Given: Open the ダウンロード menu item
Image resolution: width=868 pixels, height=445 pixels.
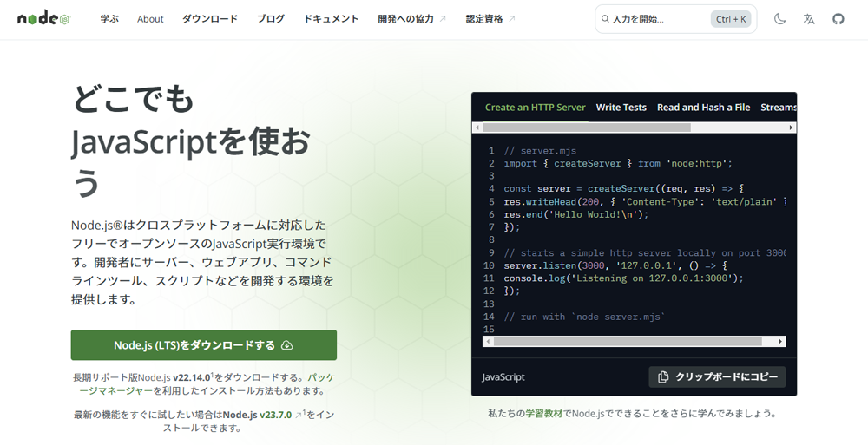Looking at the screenshot, I should point(210,19).
